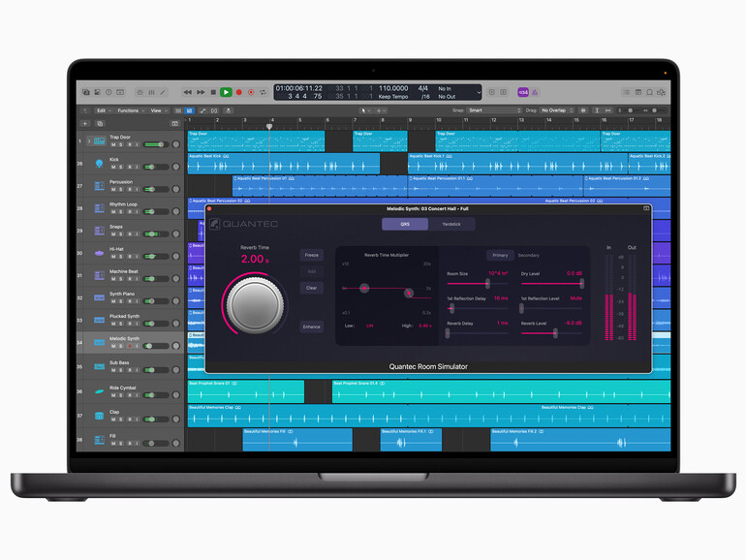Click the Kick track drum icon
This screenshot has width=746, height=560.
click(x=99, y=163)
